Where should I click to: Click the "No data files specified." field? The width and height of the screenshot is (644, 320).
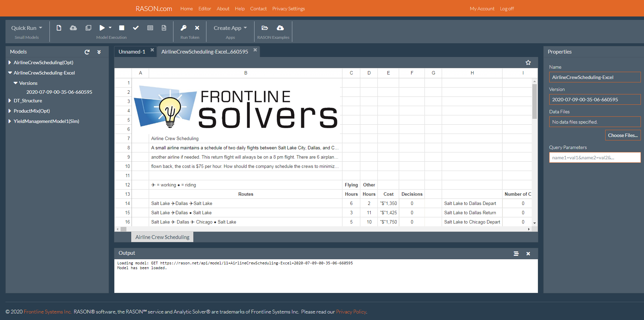pos(595,122)
